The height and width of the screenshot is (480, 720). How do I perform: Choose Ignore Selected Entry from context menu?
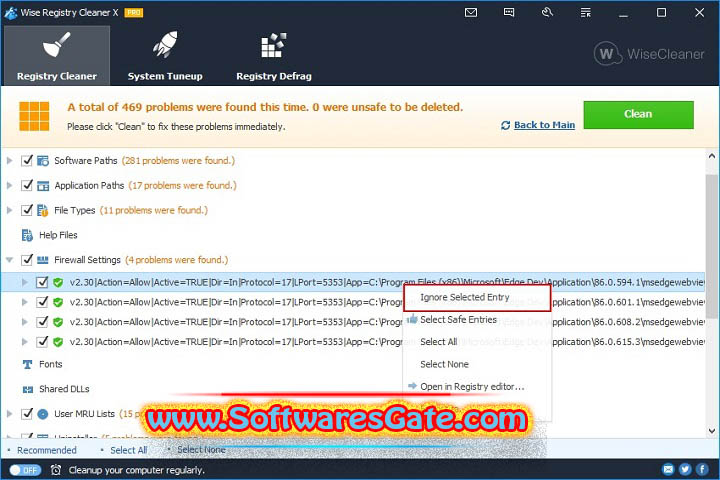pyautogui.click(x=477, y=298)
